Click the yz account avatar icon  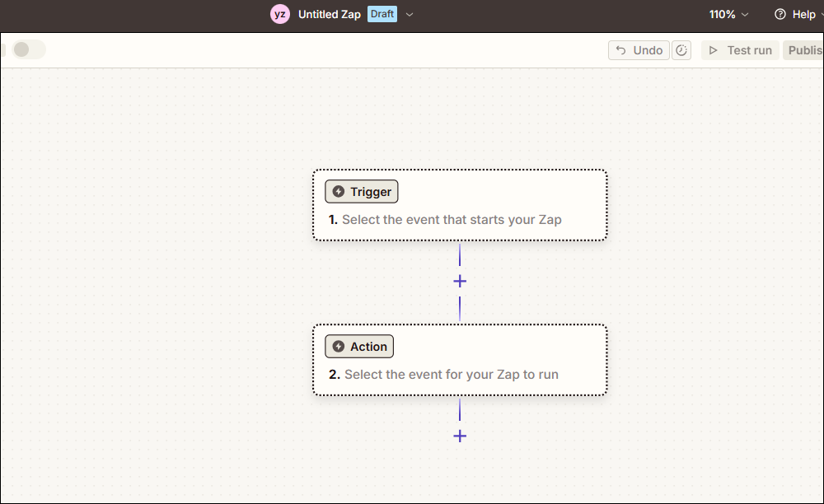(280, 14)
